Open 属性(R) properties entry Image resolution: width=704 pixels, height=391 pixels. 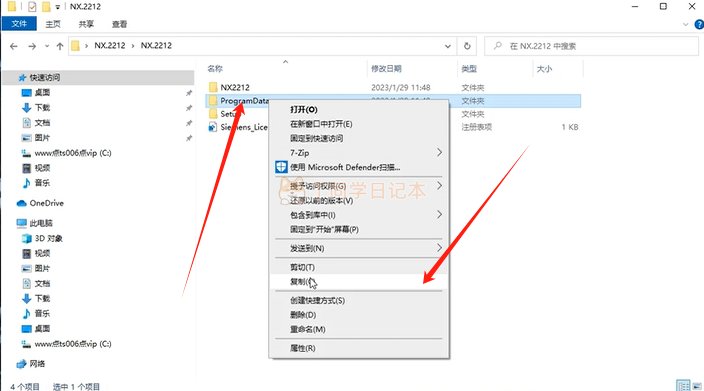click(x=359, y=348)
